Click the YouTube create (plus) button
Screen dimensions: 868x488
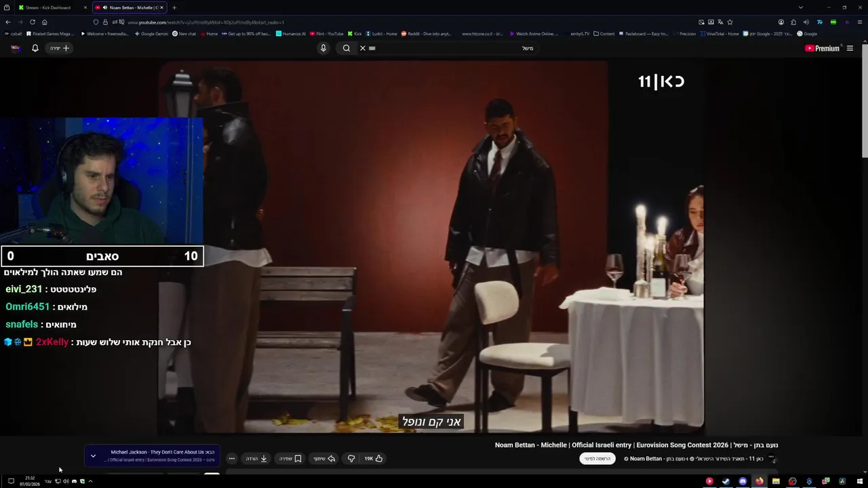pyautogui.click(x=60, y=48)
